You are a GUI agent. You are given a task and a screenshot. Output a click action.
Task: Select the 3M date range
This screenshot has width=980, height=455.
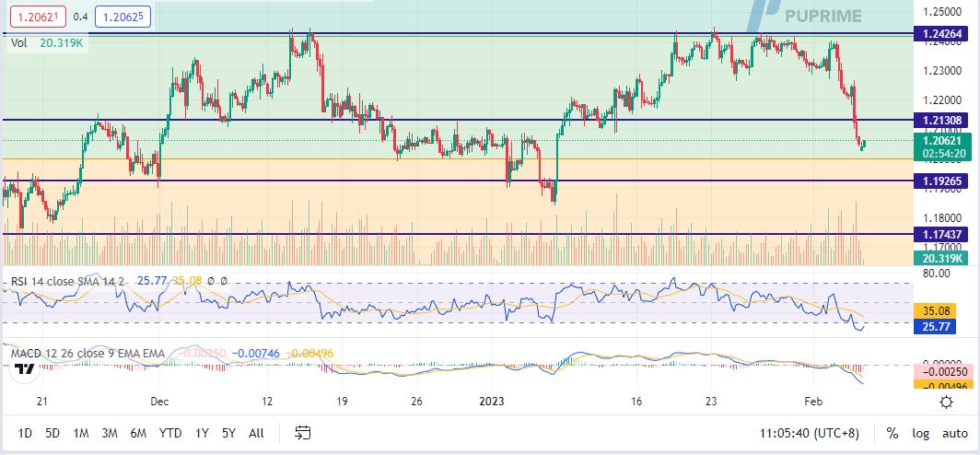tap(110, 433)
